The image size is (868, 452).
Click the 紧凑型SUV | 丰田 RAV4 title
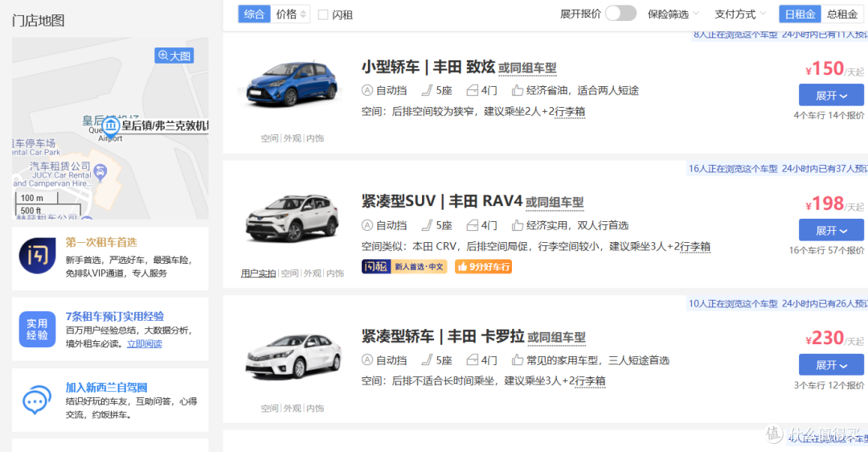pos(442,201)
